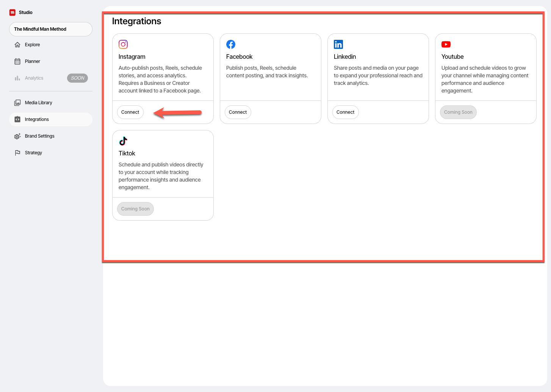Screen dimensions: 551x392
Task: Click the Explore home icon
Action: pyautogui.click(x=17, y=45)
